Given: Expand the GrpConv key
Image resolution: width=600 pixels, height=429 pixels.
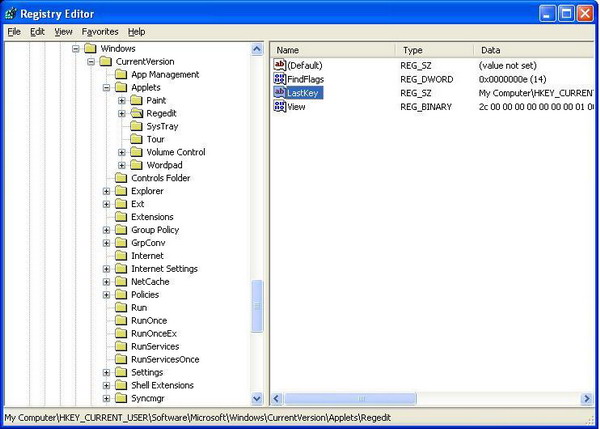Looking at the screenshot, I should coord(106,243).
